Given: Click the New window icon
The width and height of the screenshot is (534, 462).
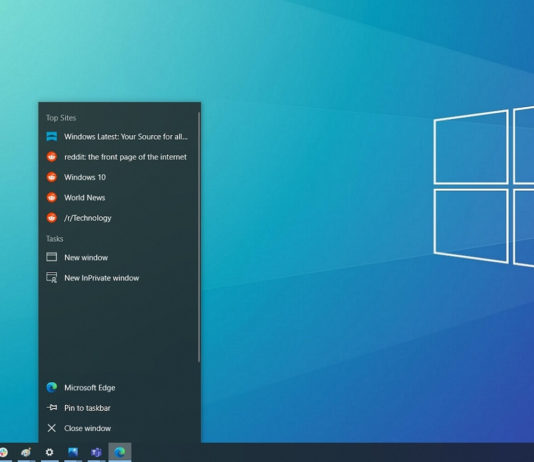Looking at the screenshot, I should pyautogui.click(x=51, y=257).
